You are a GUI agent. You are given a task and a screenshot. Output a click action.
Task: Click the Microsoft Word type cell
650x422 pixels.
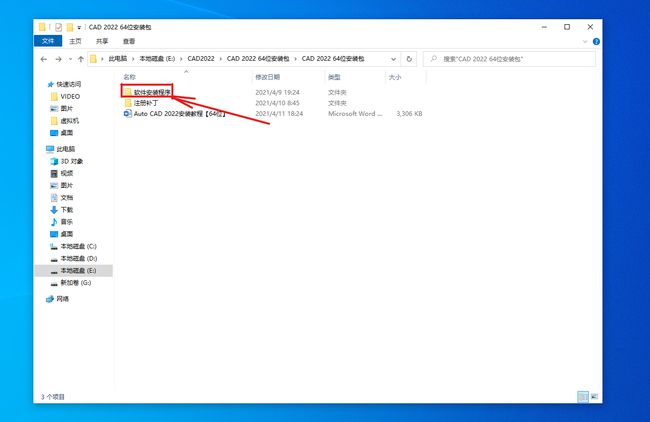[355, 114]
